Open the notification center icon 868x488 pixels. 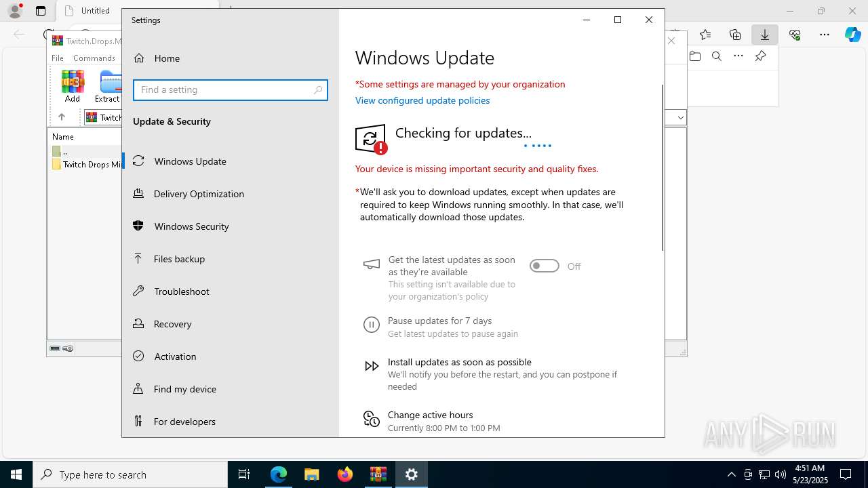point(846,474)
